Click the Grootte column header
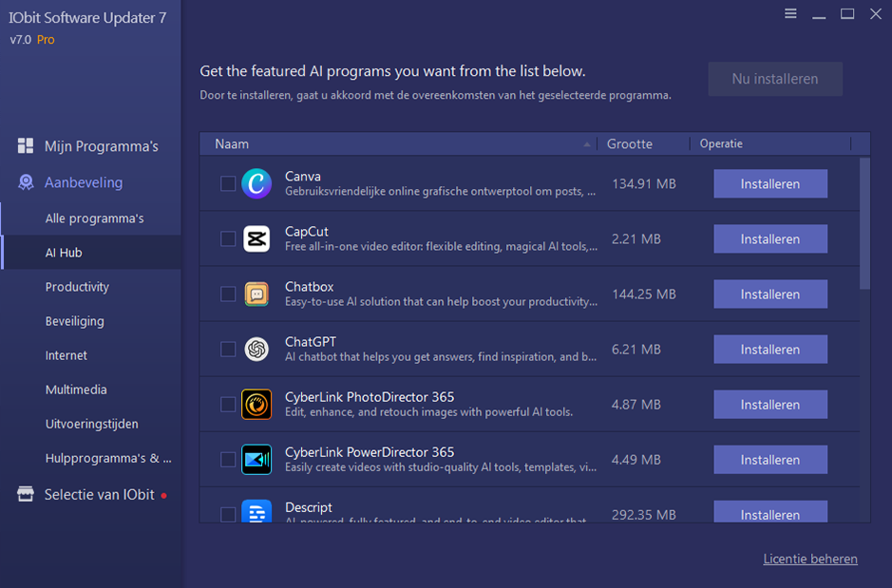The image size is (892, 588). [630, 144]
